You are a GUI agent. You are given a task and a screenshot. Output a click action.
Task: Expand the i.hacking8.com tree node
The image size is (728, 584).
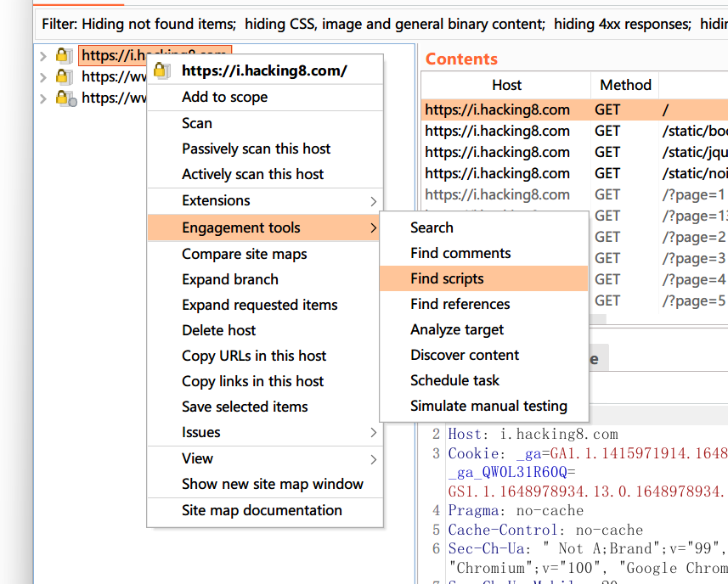(x=43, y=56)
